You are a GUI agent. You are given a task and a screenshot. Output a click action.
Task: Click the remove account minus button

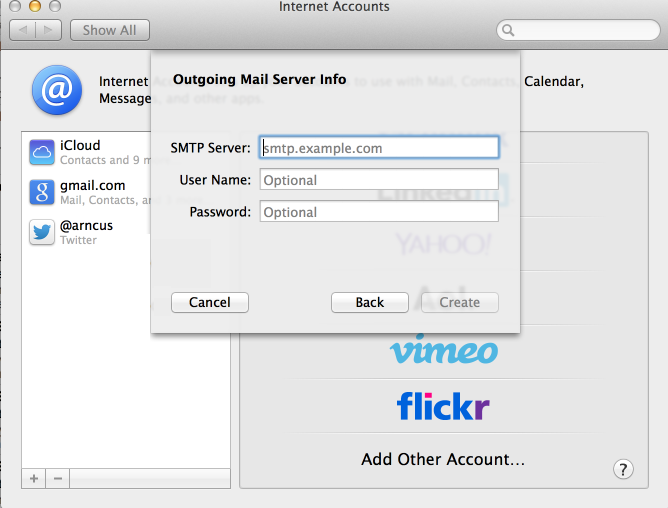(58, 479)
